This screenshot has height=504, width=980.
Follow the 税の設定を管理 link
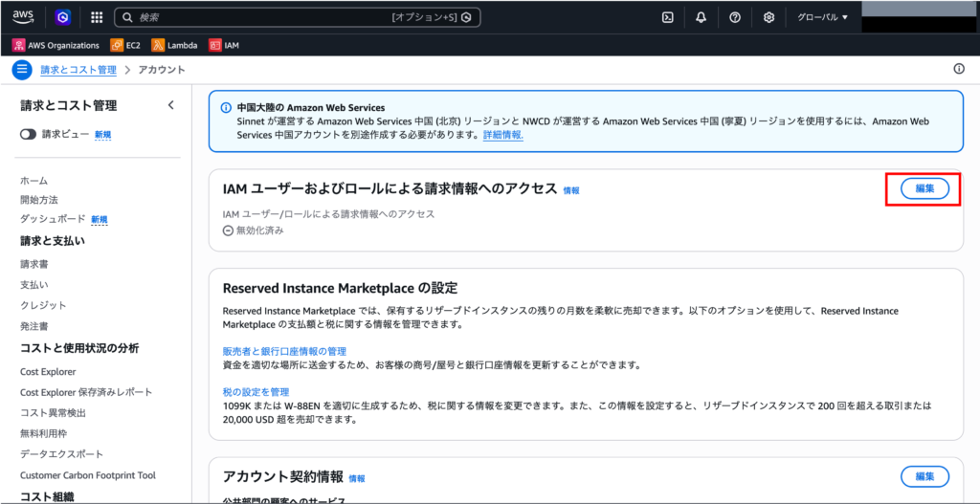click(256, 392)
